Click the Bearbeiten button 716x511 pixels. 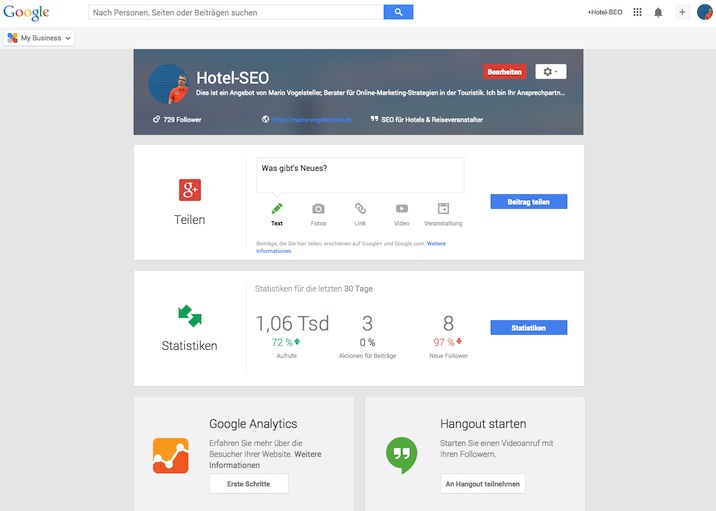504,72
